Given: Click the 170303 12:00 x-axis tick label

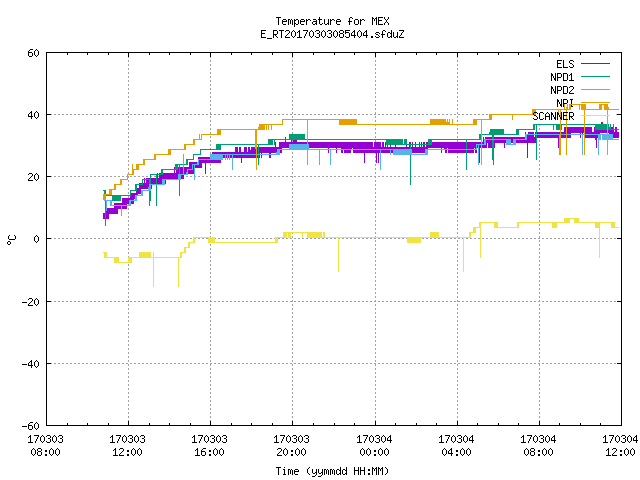Looking at the screenshot, I should coord(127,445).
